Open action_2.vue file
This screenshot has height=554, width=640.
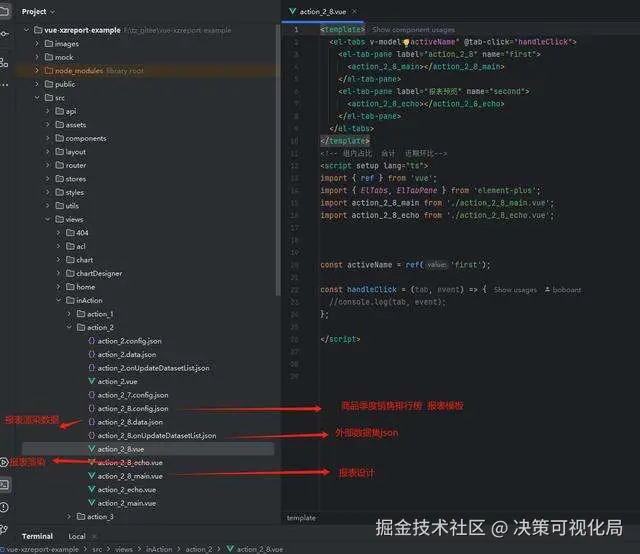[117, 381]
